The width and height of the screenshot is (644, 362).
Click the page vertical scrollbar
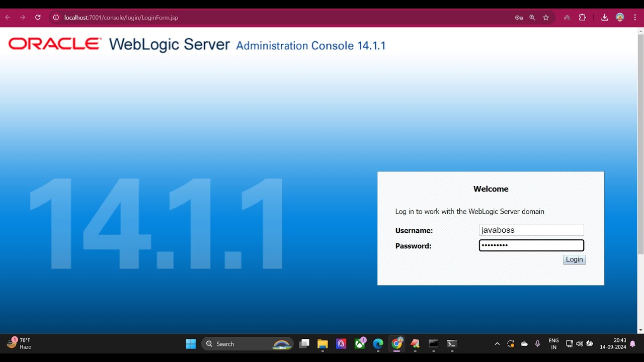[640, 143]
